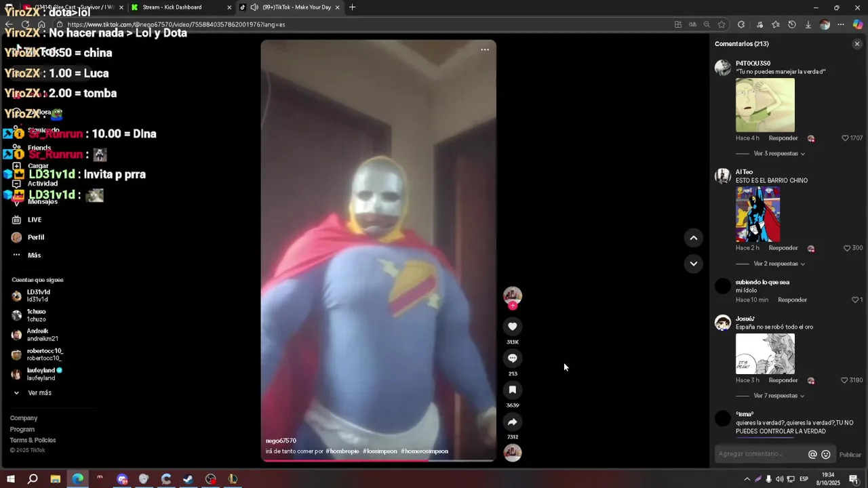Open Steam from taskbar
Image resolution: width=868 pixels, height=488 pixels.
(x=189, y=479)
